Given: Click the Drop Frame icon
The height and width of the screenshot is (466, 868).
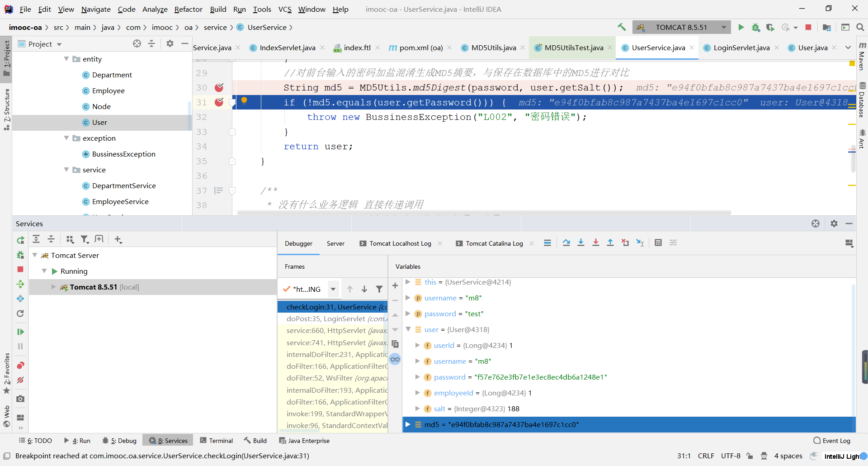Looking at the screenshot, I should (x=625, y=243).
